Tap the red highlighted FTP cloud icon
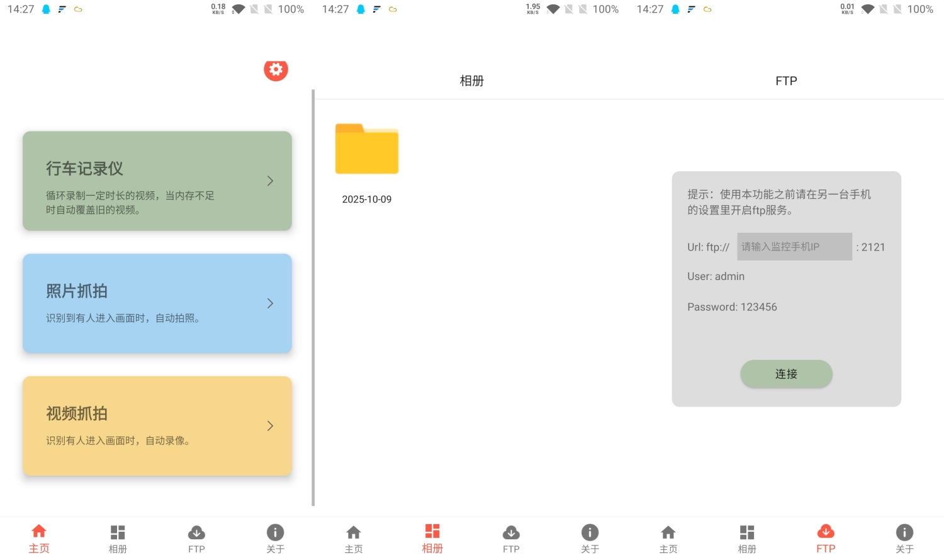 [826, 532]
